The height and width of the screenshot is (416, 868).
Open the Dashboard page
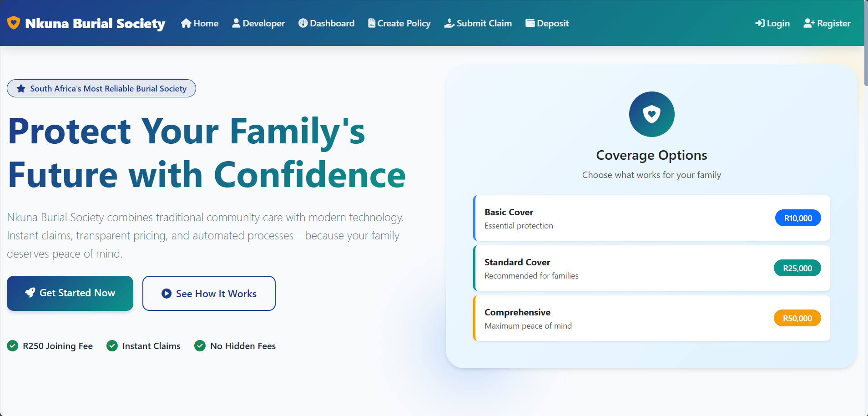327,23
